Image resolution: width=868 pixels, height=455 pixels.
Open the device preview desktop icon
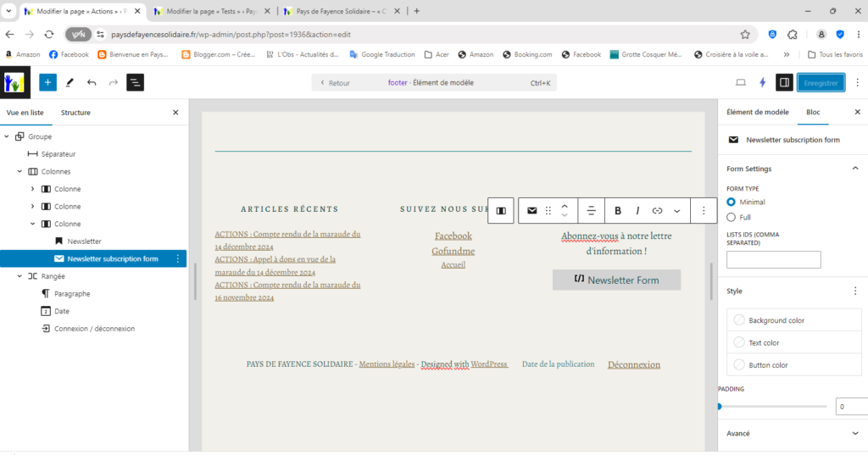(x=740, y=83)
